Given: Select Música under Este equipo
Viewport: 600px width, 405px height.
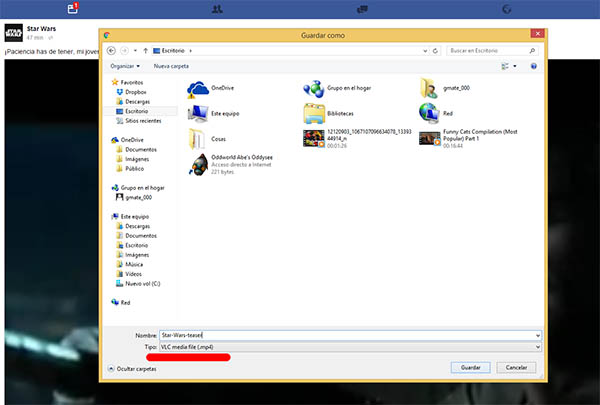Looking at the screenshot, I should point(134,264).
